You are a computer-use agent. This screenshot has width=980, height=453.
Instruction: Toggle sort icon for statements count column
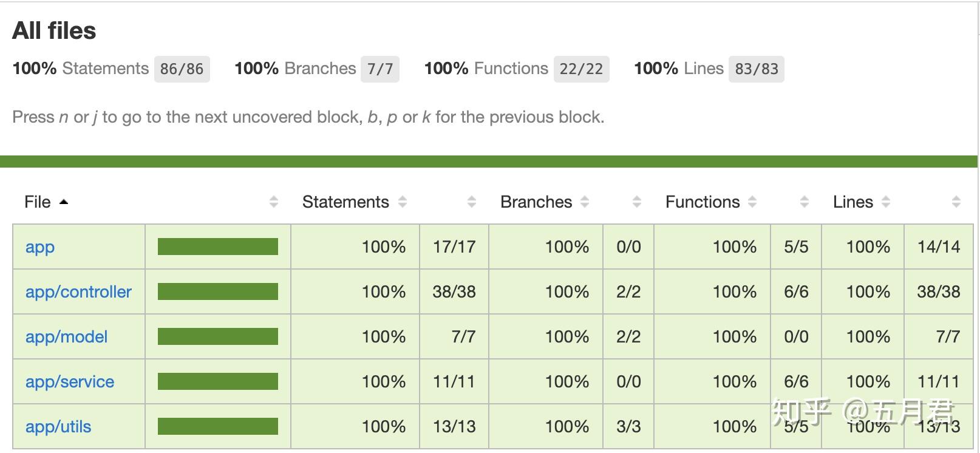tap(472, 202)
